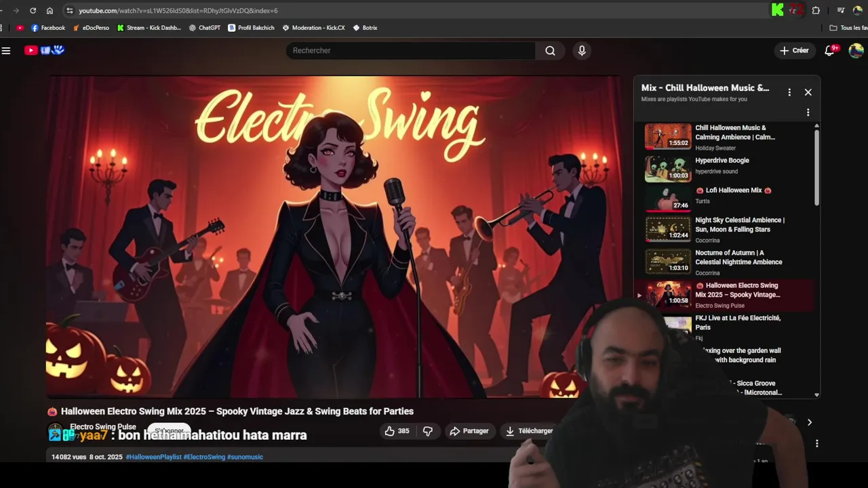This screenshot has height=488, width=868.
Task: Open the browser extensions puzzle icon
Action: 816,11
